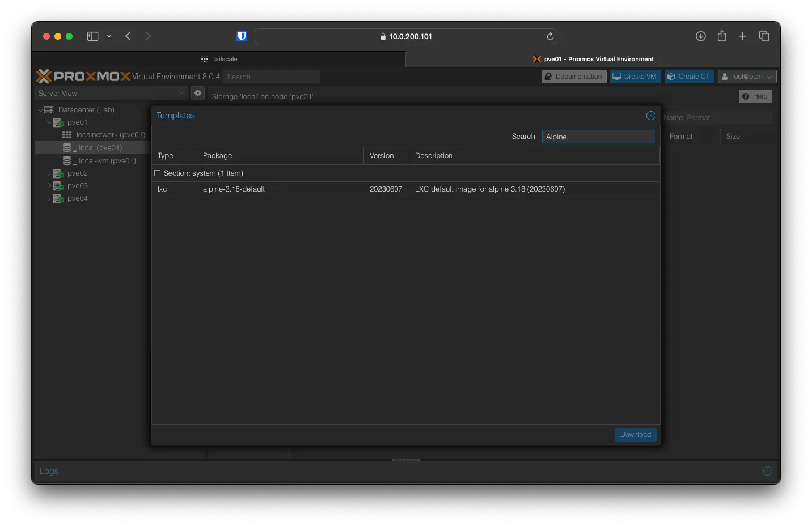The height and width of the screenshot is (526, 812).
Task: Click the LXC default image description text
Action: 490,189
